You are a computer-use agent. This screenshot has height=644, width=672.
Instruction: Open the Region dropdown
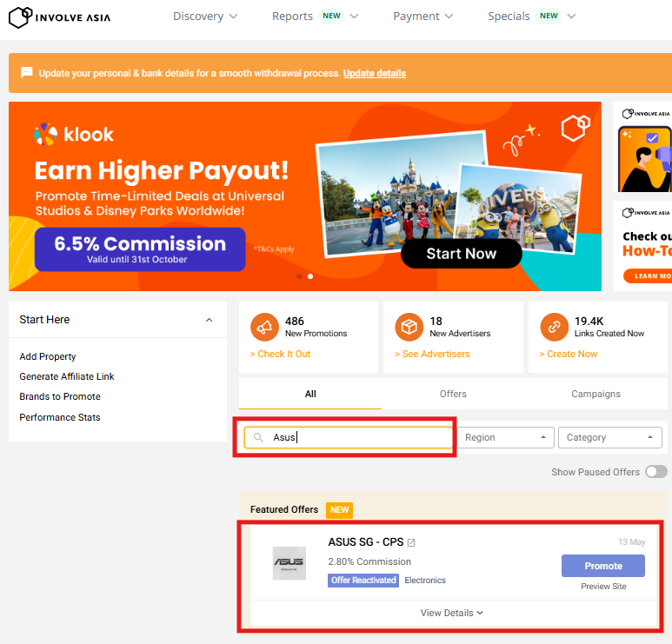click(x=507, y=438)
